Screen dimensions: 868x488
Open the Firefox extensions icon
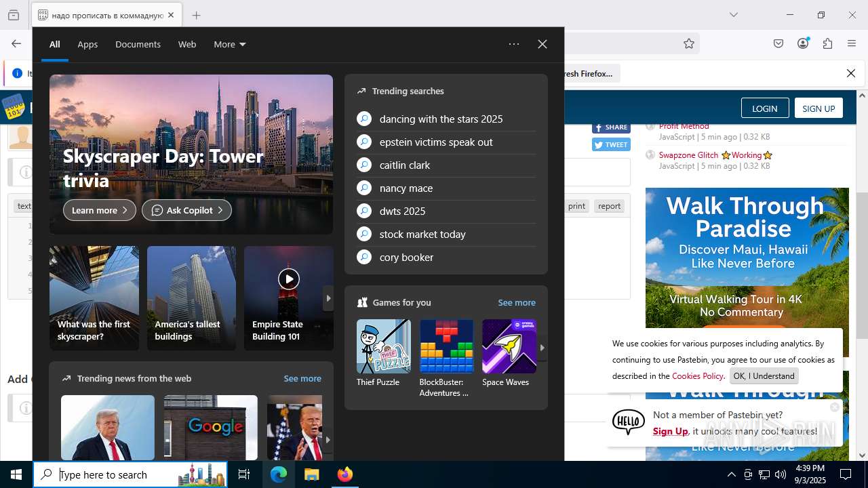(x=827, y=43)
